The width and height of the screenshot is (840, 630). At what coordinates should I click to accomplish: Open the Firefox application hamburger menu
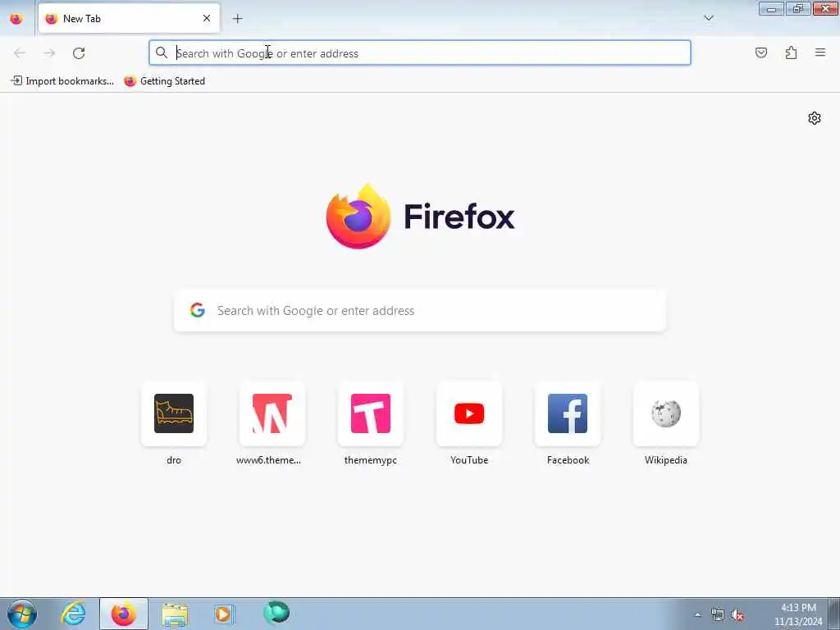point(820,52)
